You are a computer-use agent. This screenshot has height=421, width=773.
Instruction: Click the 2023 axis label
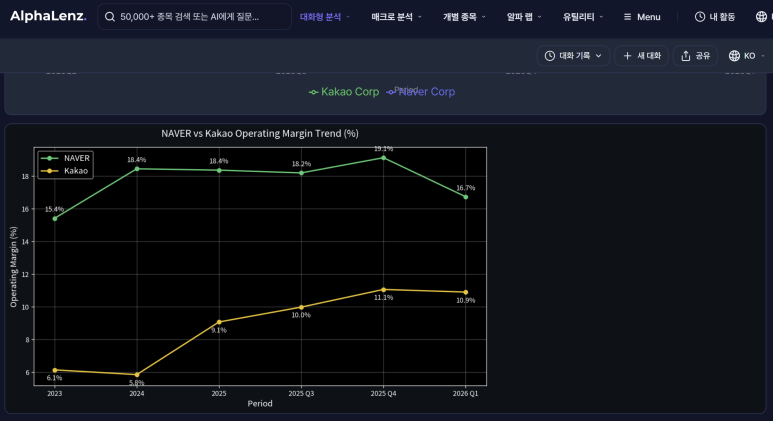click(55, 393)
